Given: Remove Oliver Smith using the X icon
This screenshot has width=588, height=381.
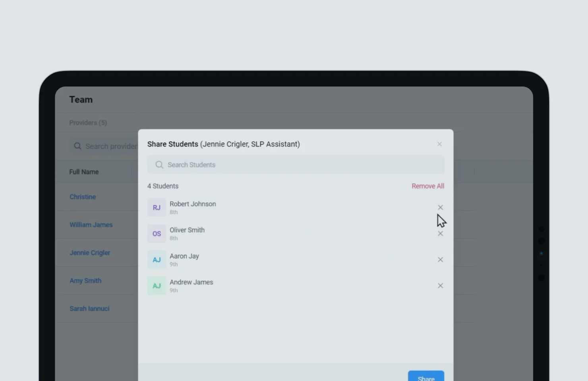Looking at the screenshot, I should 440,234.
